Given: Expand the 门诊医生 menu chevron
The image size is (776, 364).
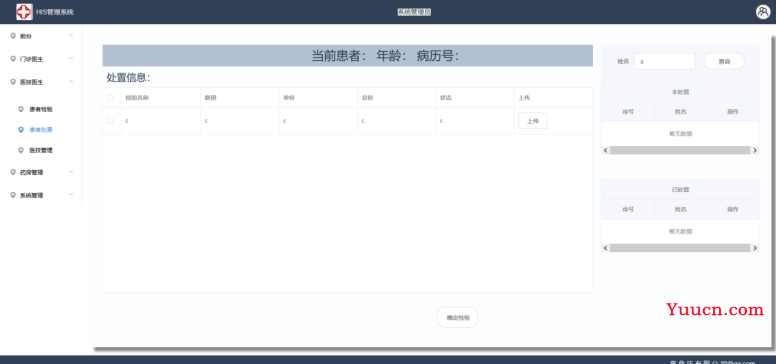Looking at the screenshot, I should tap(71, 58).
